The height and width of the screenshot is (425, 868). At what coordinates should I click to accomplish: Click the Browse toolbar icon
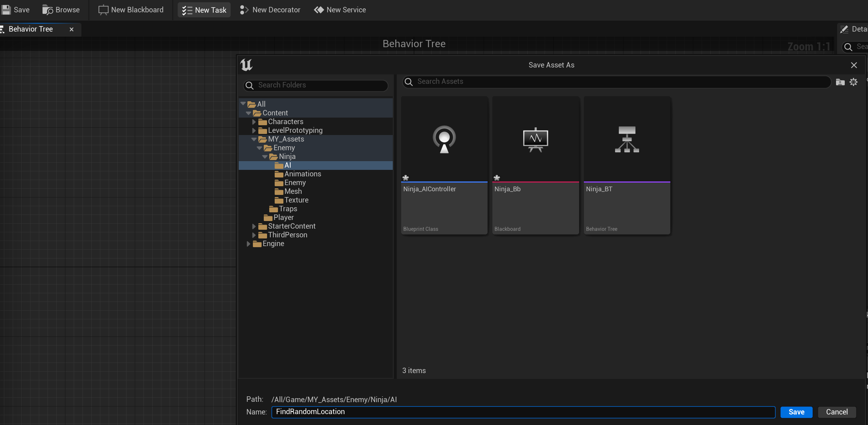click(x=47, y=10)
